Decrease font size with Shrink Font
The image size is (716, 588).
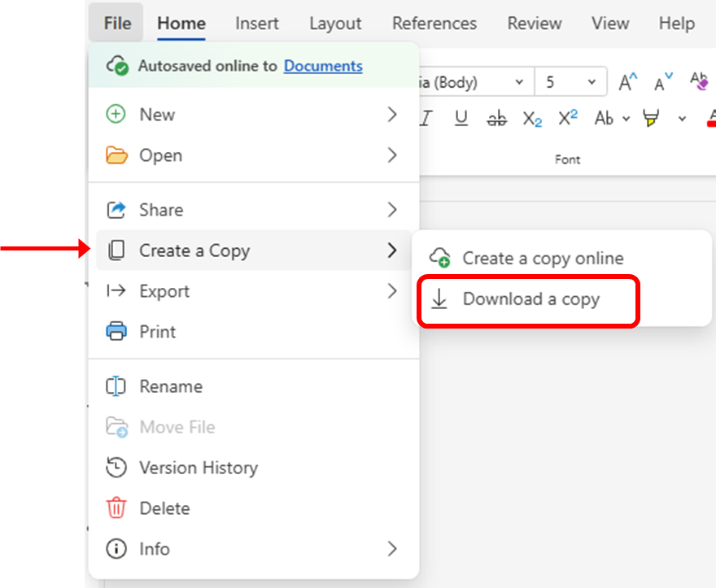coord(663,82)
